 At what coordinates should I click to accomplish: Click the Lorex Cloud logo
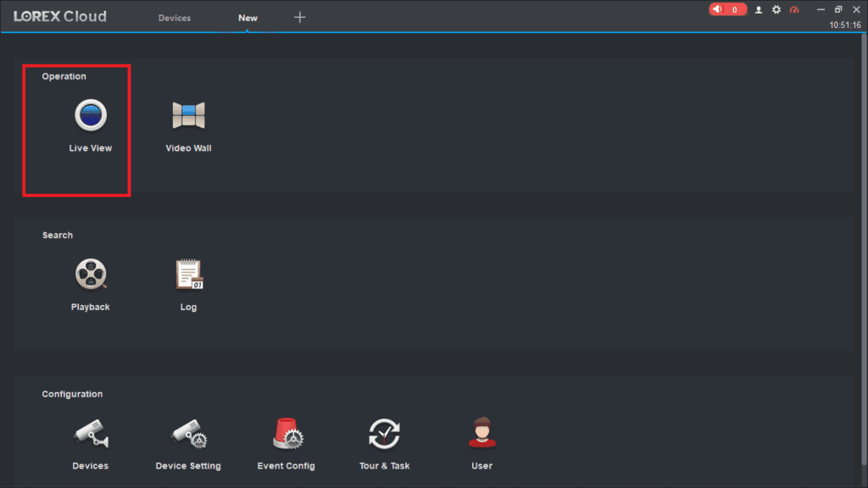(x=60, y=17)
